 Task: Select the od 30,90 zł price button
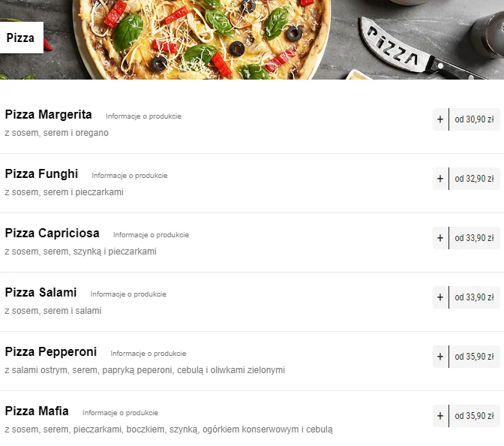pyautogui.click(x=475, y=119)
